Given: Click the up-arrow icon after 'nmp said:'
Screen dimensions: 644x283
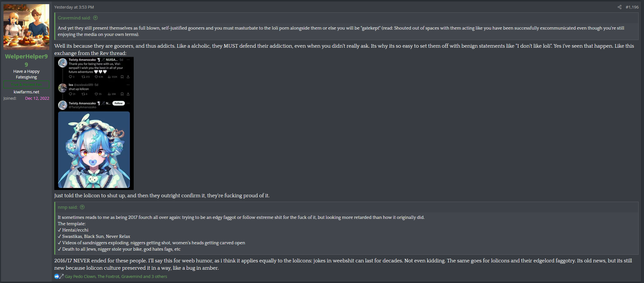Looking at the screenshot, I should pos(82,207).
